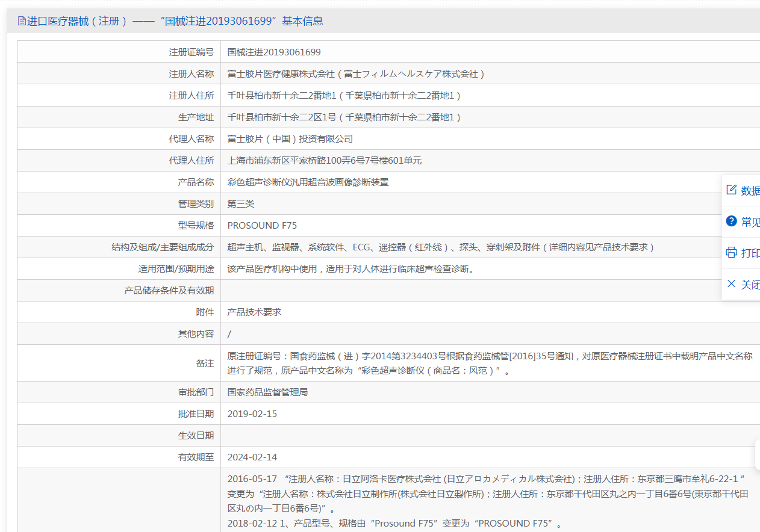Click the 审批部门 label
The width and height of the screenshot is (760, 532).
[196, 392]
